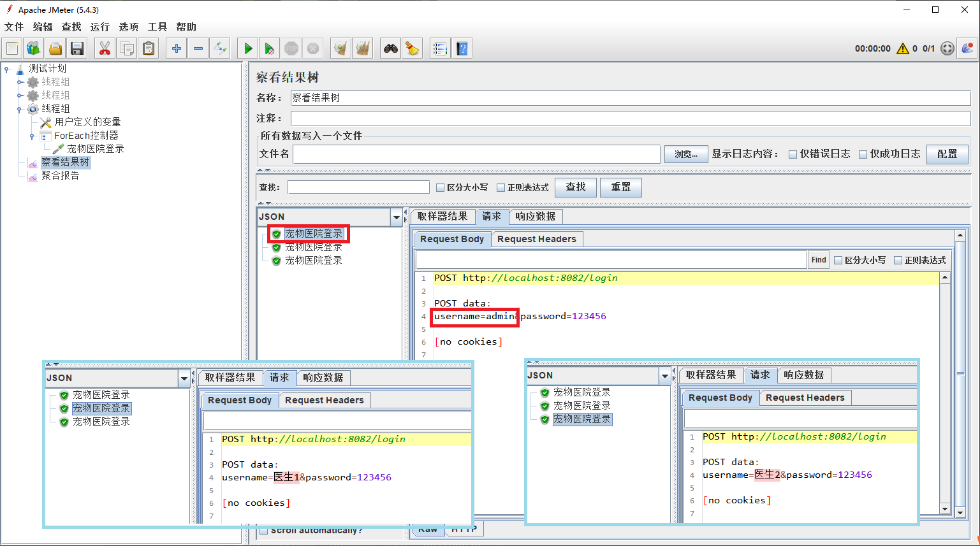980x546 pixels.
Task: Click the Cut scissors toolbar icon
Action: tap(105, 48)
